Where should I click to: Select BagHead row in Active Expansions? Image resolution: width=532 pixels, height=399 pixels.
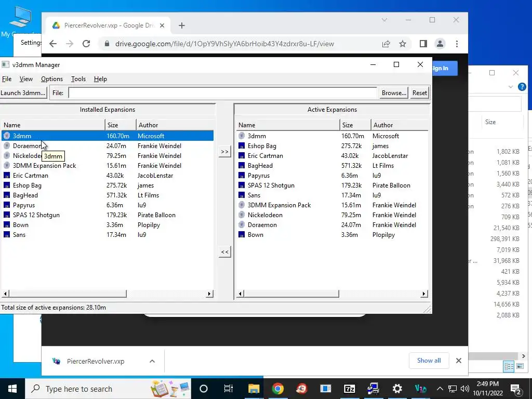tap(332, 166)
